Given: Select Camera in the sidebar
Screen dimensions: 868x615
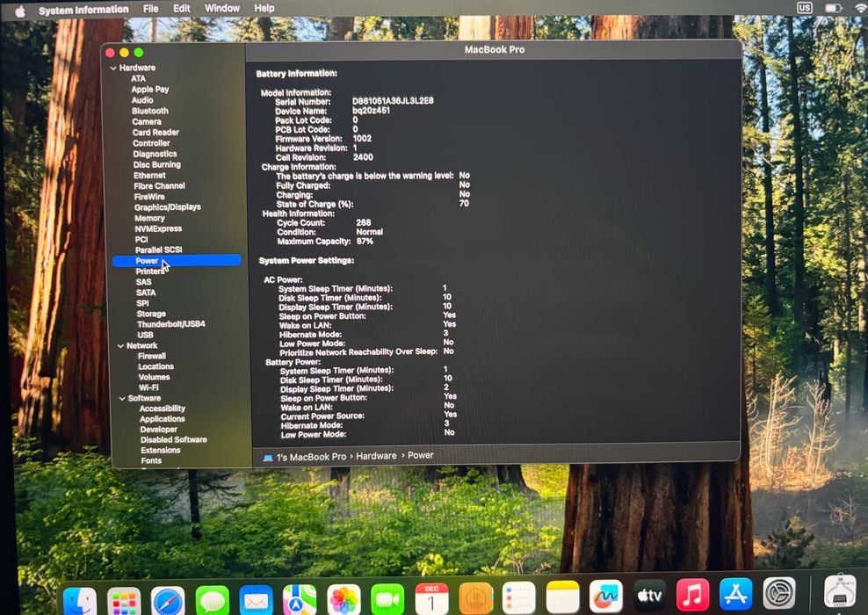Looking at the screenshot, I should click(147, 122).
